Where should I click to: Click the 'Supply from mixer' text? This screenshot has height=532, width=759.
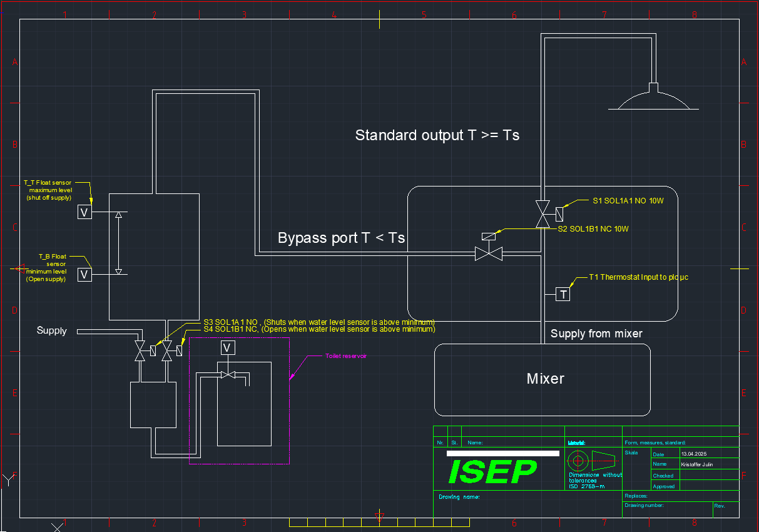(596, 334)
